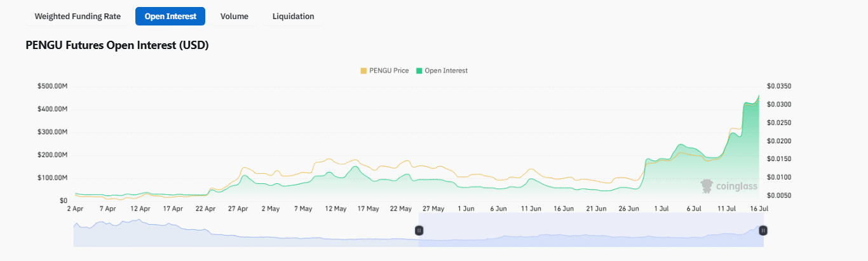The width and height of the screenshot is (868, 261).
Task: Grab the right range slider handle
Action: point(763,230)
